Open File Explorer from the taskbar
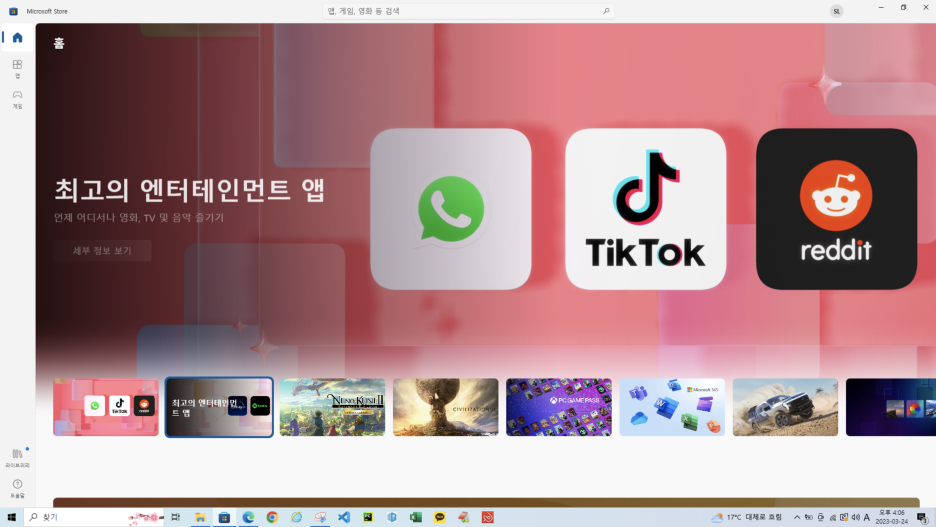The height and width of the screenshot is (527, 936). click(x=200, y=517)
